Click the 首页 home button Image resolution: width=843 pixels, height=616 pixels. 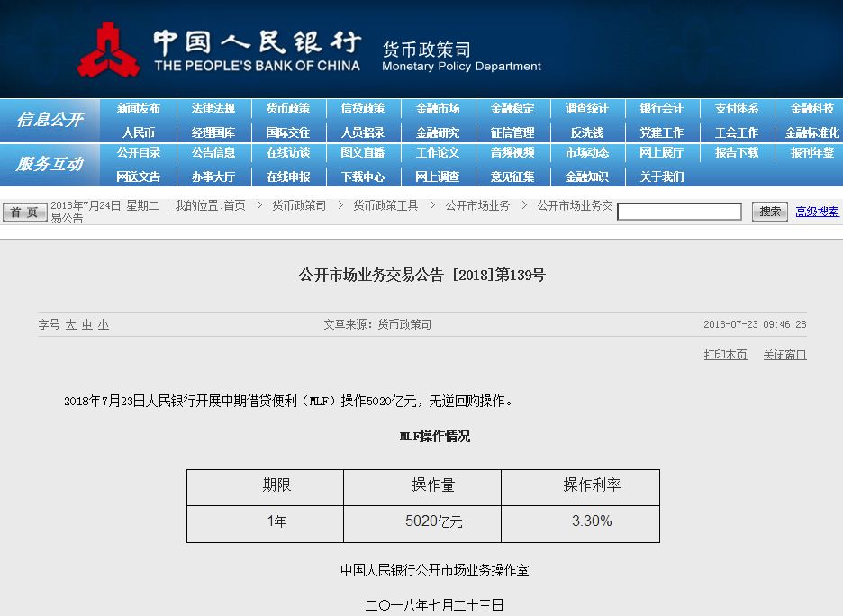click(25, 213)
